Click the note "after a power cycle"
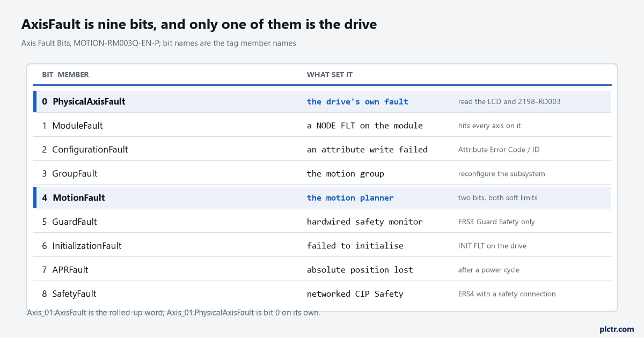644x338 pixels. pos(489,270)
